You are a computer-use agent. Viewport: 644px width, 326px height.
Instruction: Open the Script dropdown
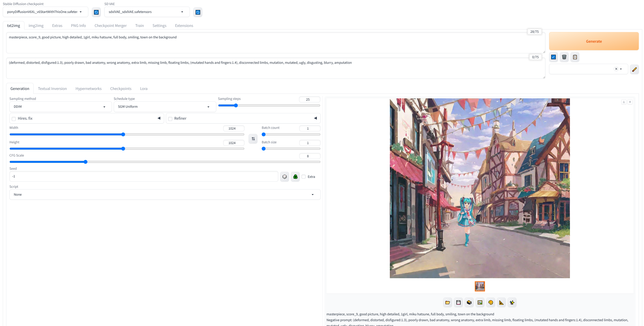coord(165,195)
